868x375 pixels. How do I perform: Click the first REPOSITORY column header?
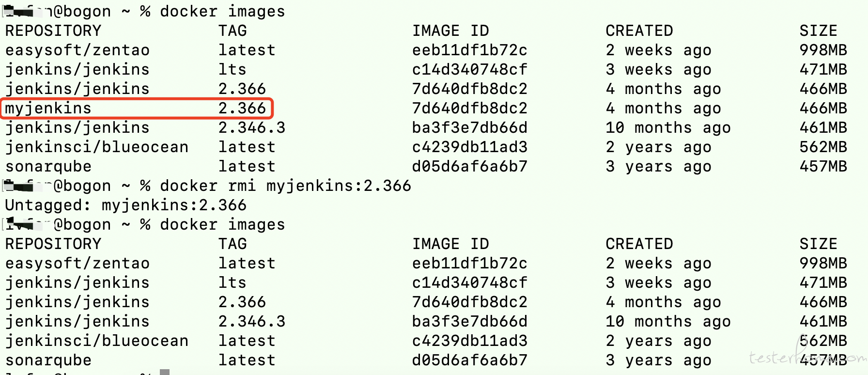click(53, 31)
